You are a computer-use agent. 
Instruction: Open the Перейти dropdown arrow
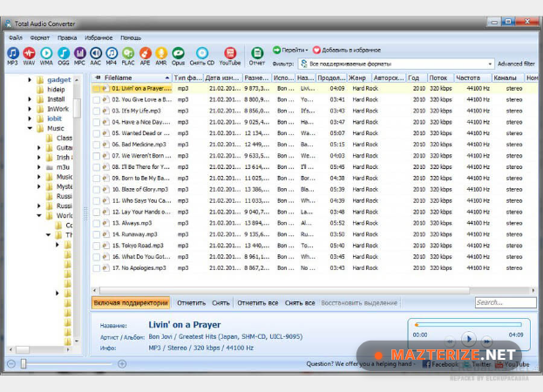tap(307, 51)
